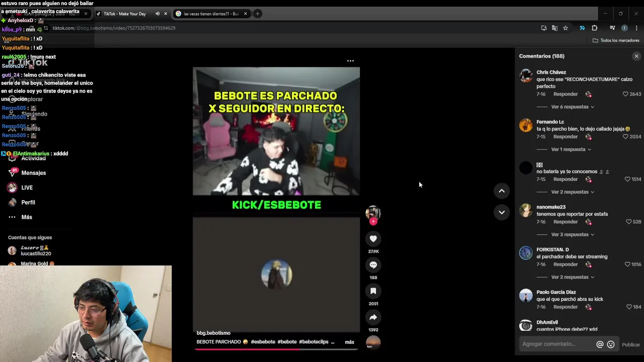Screen dimensions: 644x362
Task: Open the media controls toolbar icon
Action: pos(612,28)
